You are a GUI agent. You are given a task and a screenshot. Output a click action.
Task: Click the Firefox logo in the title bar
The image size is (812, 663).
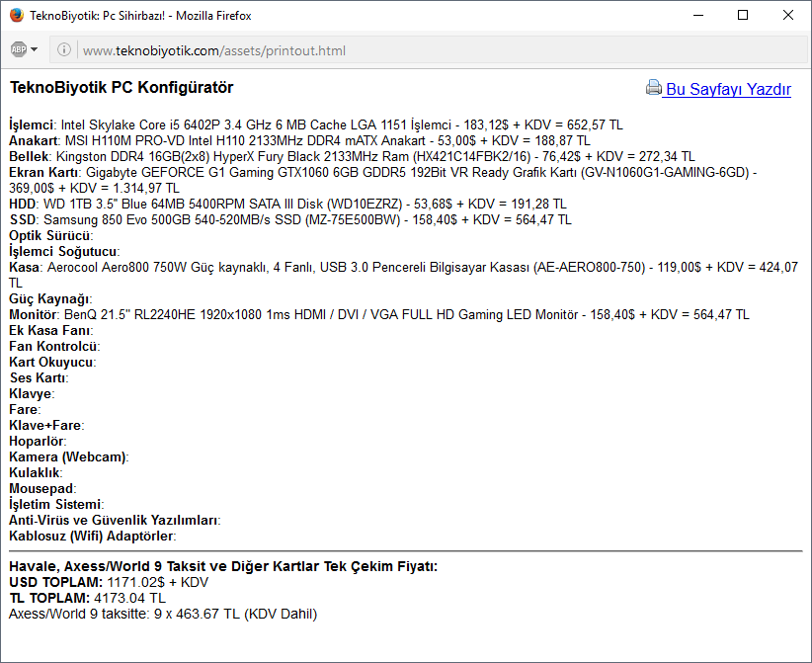(17, 15)
